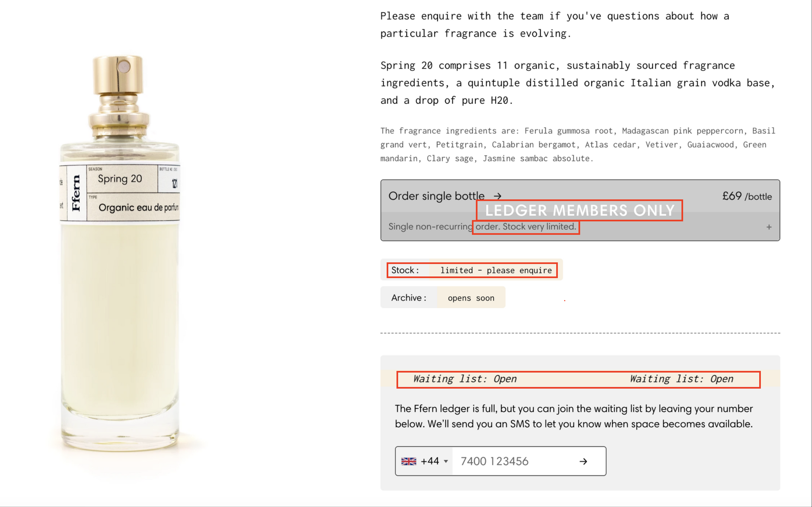Select the Order single bottle heading
Viewport: 812px width, 507px height.
tap(436, 196)
